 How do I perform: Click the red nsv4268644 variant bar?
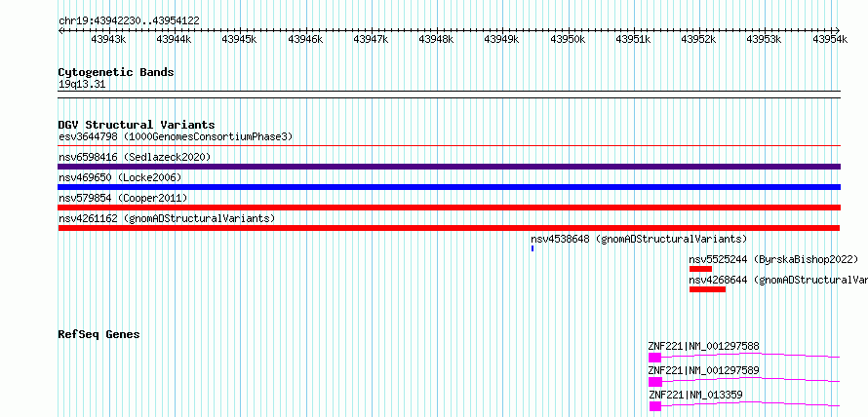coord(707,289)
